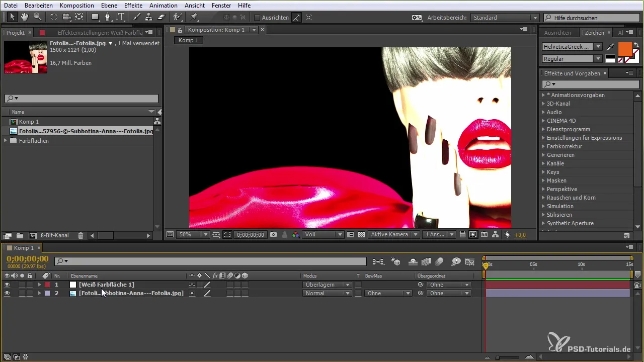Select the Pan Behind anchor point tool

[79, 17]
